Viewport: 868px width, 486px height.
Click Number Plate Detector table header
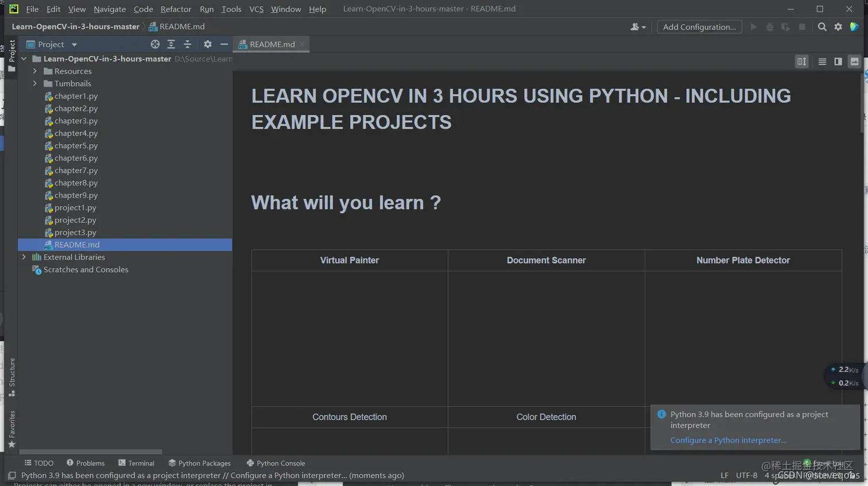tap(743, 261)
